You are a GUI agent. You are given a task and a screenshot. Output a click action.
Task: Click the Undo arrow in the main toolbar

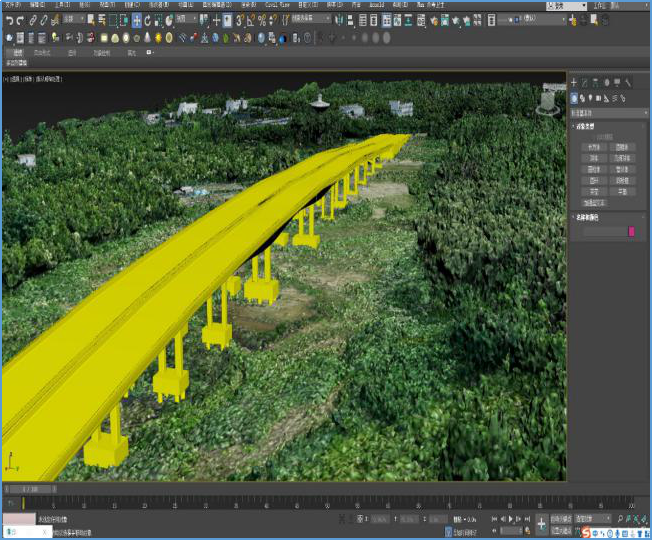pyautogui.click(x=9, y=20)
